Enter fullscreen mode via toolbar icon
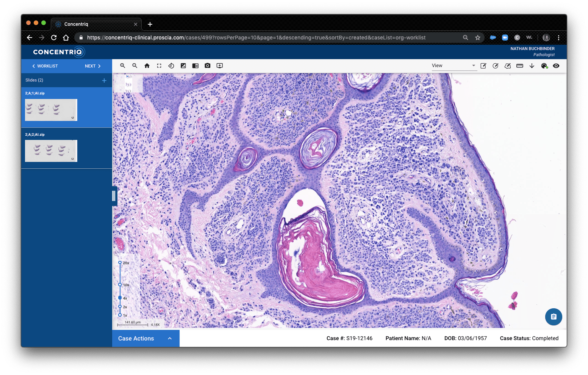This screenshot has width=588, height=375. point(159,66)
